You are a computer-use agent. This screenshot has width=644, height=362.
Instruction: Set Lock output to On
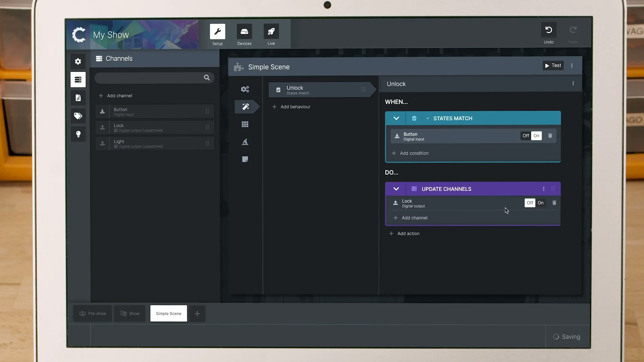[540, 203]
